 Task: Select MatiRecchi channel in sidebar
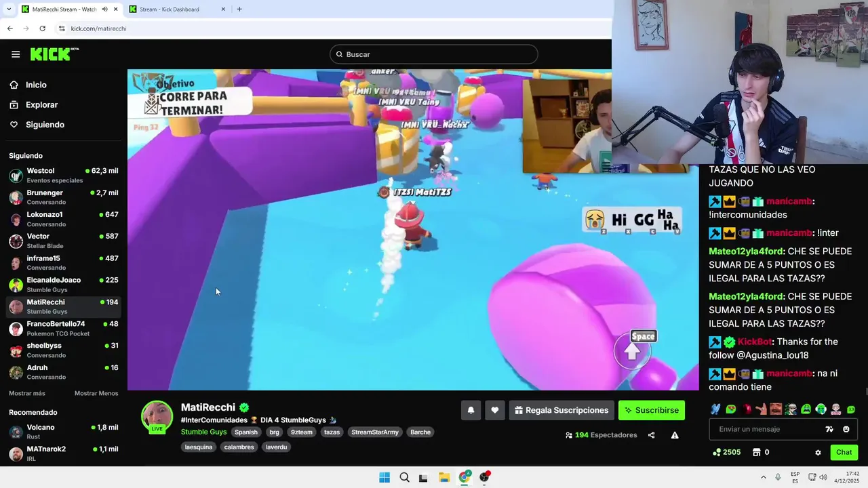click(64, 306)
